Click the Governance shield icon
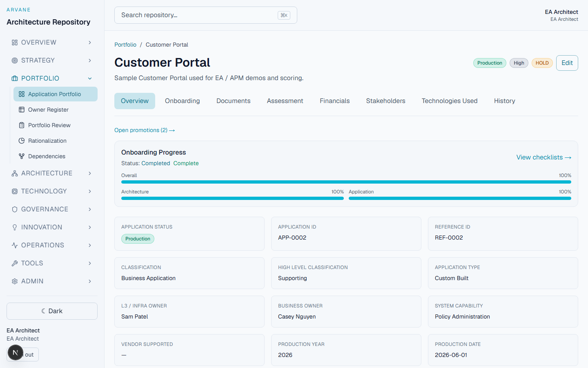 coord(15,209)
